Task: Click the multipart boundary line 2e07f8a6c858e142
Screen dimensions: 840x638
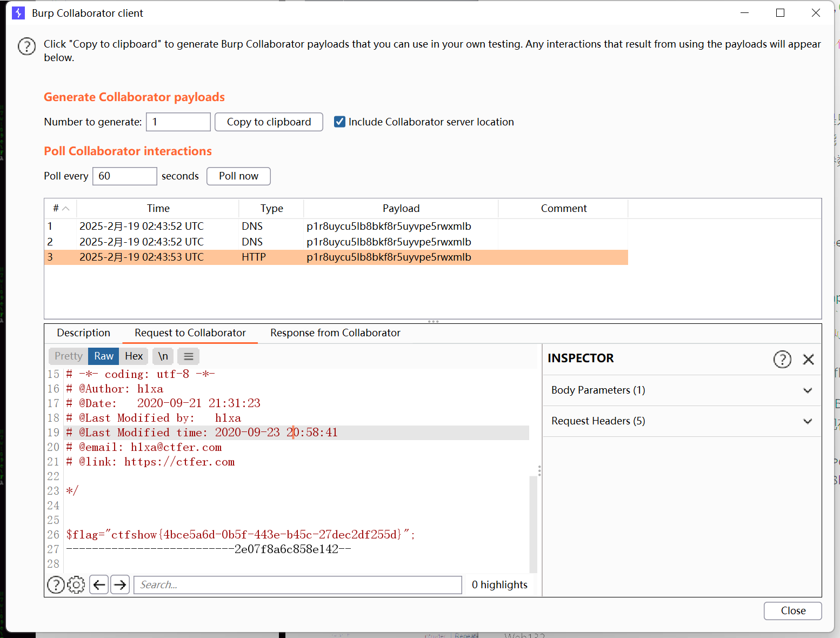Action: pyautogui.click(x=209, y=549)
